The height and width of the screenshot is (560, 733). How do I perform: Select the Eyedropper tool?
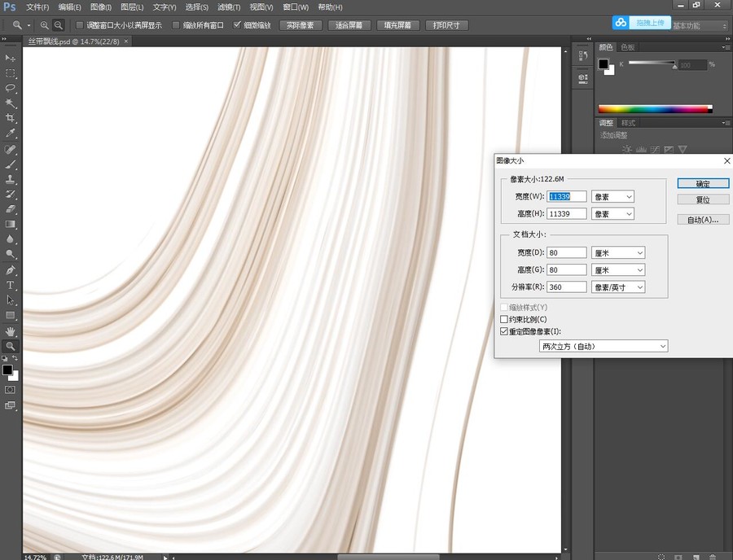click(x=10, y=133)
